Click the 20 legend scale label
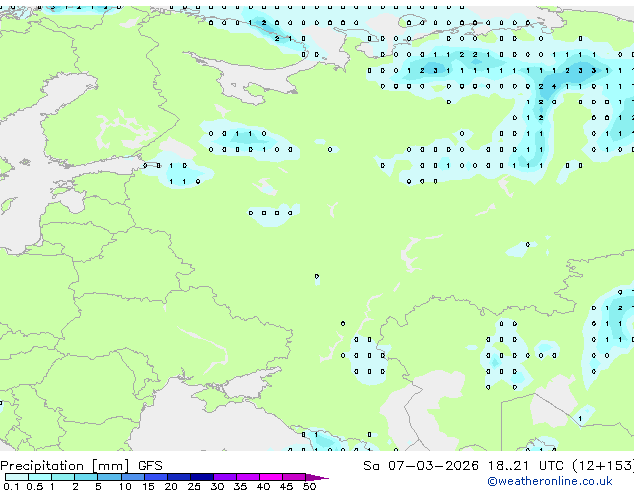 [x=171, y=486]
